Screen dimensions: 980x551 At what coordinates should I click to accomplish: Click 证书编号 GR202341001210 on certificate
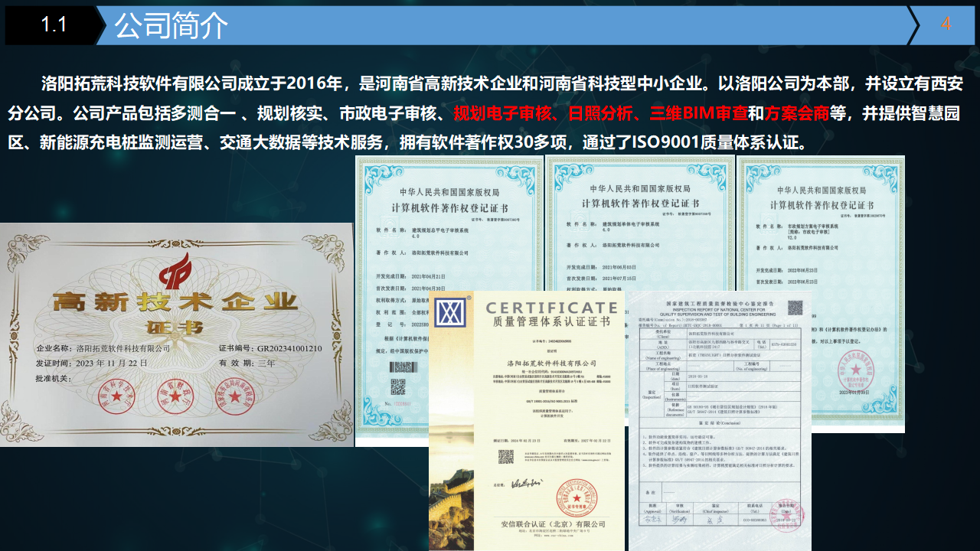pyautogui.click(x=270, y=348)
